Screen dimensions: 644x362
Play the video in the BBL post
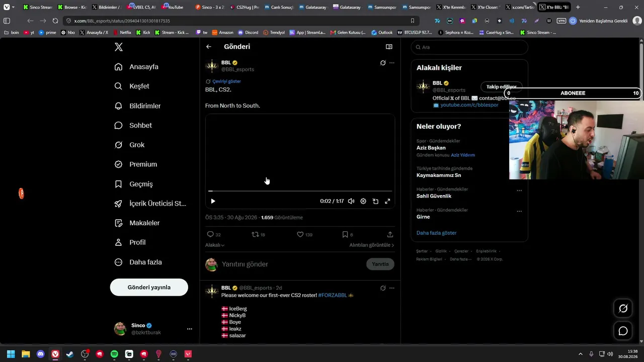213,201
